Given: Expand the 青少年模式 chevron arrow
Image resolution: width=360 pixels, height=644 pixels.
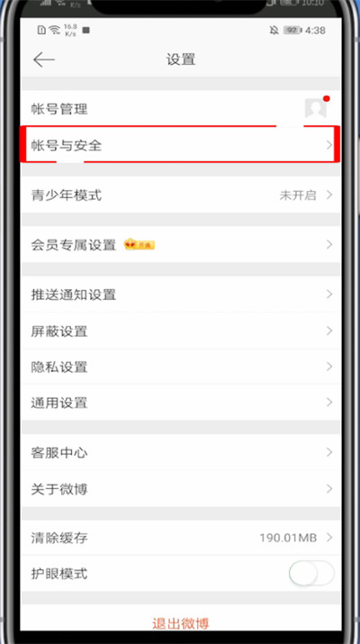Looking at the screenshot, I should (328, 195).
